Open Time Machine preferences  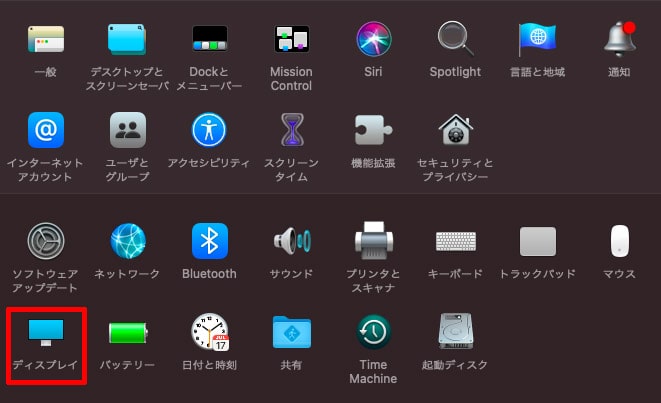coord(373,333)
